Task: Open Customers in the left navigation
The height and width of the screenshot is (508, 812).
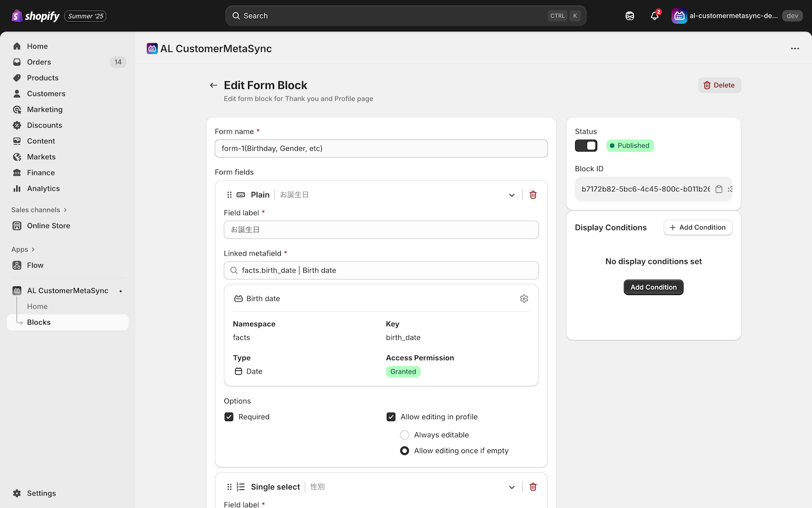Action: [46, 94]
